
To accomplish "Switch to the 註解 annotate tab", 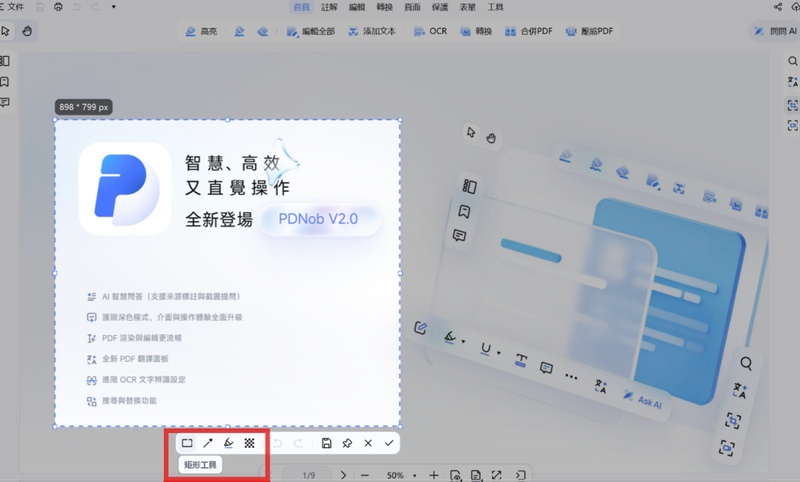I will [329, 7].
